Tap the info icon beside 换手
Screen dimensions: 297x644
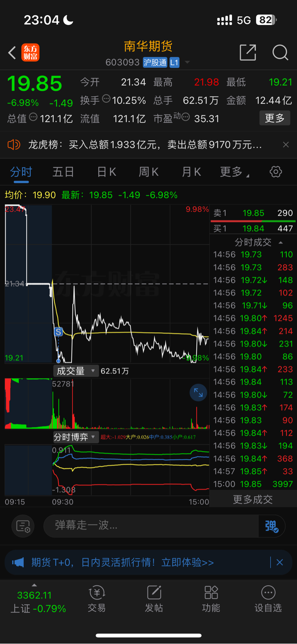click(106, 99)
